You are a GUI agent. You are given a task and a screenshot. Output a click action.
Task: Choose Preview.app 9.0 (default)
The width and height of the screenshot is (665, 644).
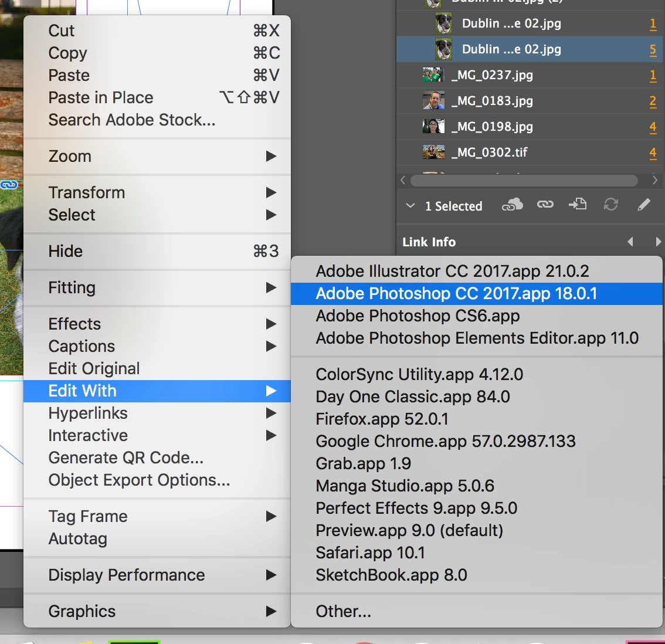[477, 530]
